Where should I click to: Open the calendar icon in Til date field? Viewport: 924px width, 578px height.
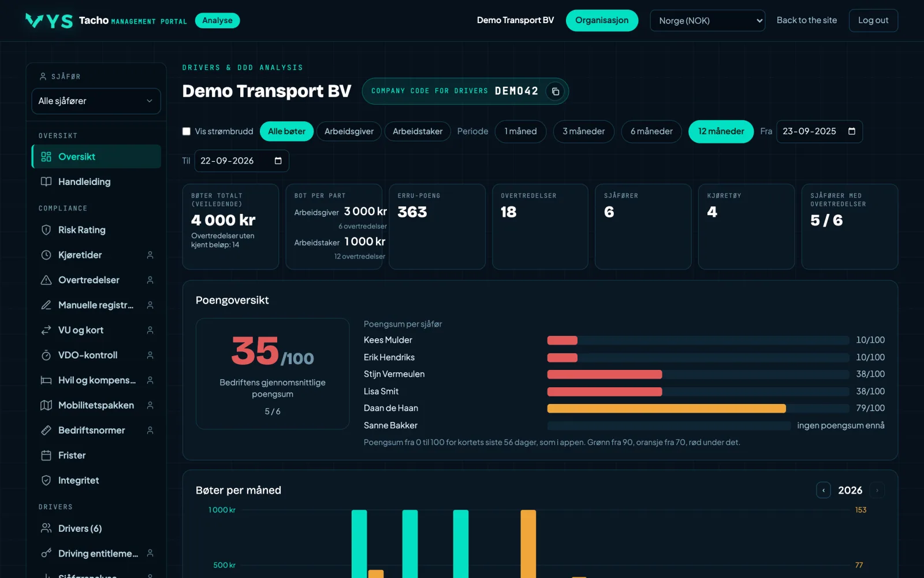[x=278, y=161]
